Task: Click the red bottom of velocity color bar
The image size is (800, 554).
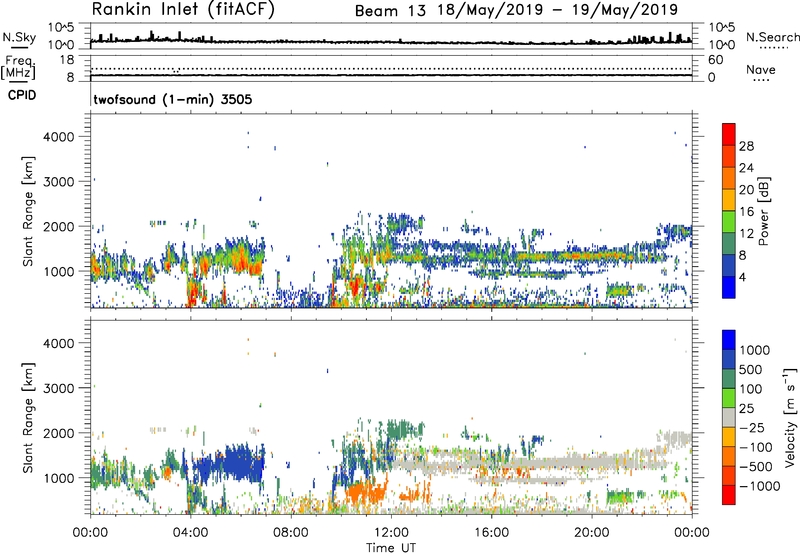Action: click(729, 495)
